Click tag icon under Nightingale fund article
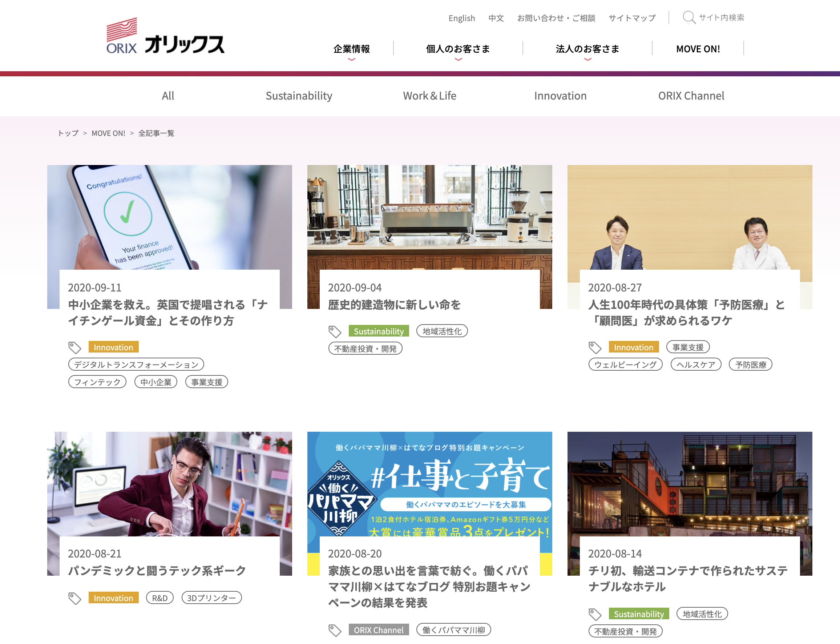The height and width of the screenshot is (644, 840). [x=75, y=347]
